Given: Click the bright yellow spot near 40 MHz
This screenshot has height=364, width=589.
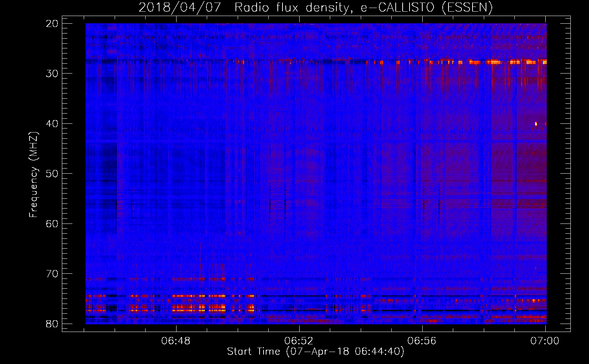Looking at the screenshot, I should 536,124.
